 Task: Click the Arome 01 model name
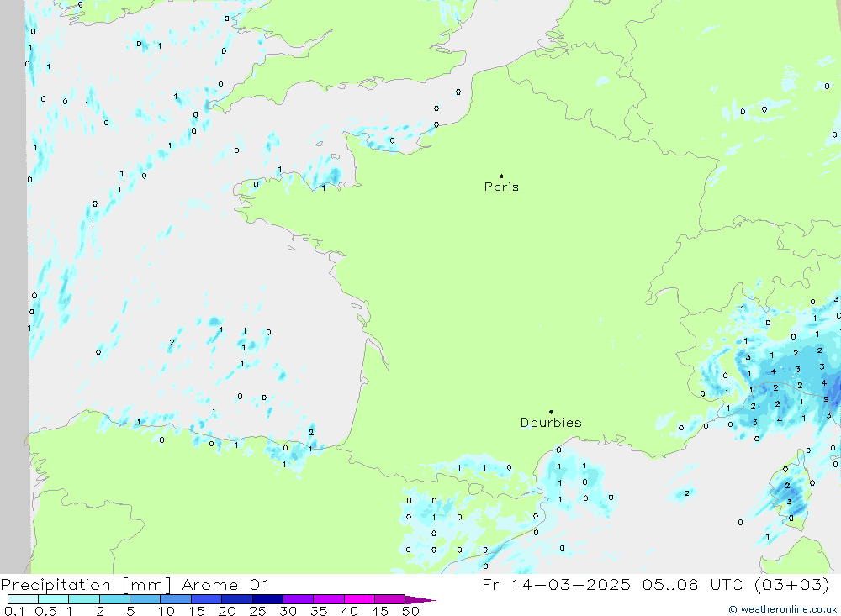(225, 585)
